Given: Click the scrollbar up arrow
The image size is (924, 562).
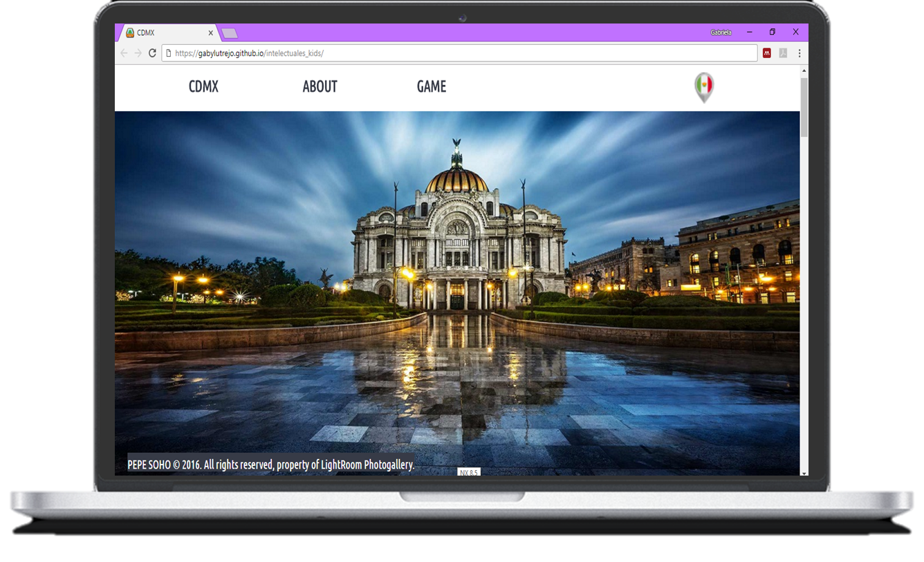Looking at the screenshot, I should tap(804, 71).
